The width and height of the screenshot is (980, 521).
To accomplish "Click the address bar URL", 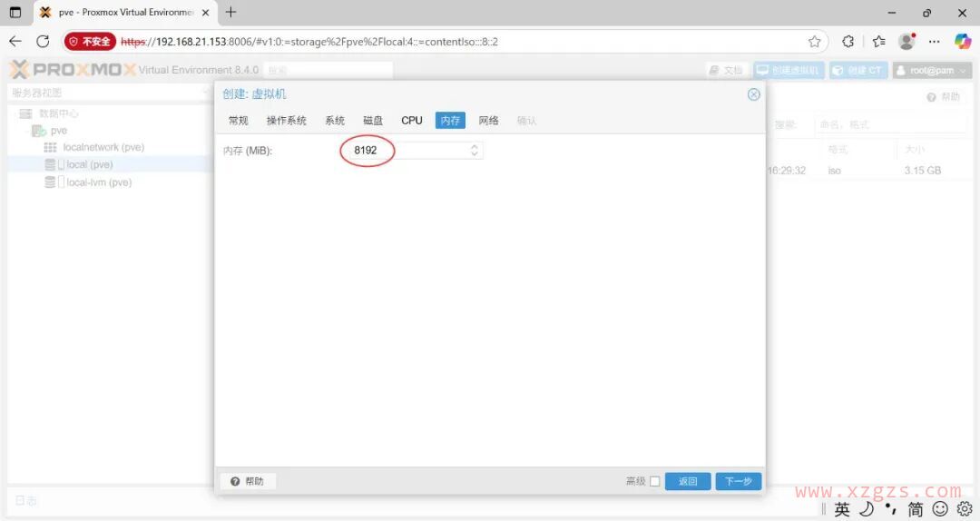I will tap(309, 42).
